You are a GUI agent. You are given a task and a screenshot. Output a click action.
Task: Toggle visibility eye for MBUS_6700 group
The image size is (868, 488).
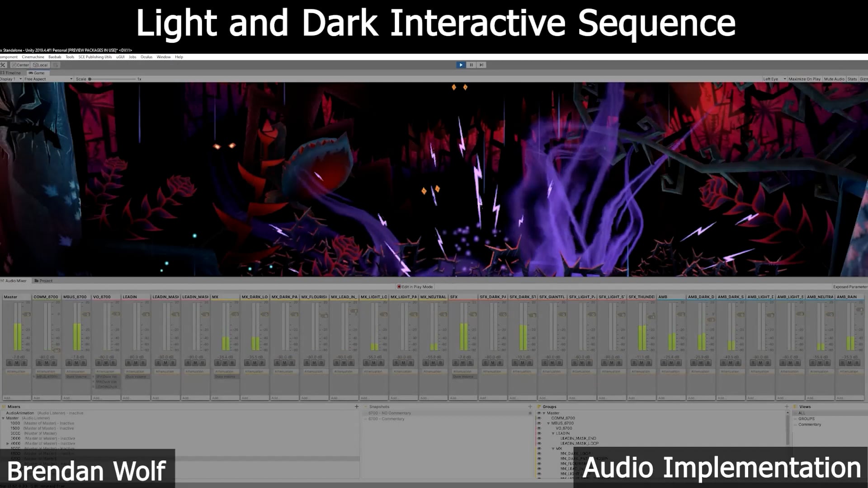[539, 423]
